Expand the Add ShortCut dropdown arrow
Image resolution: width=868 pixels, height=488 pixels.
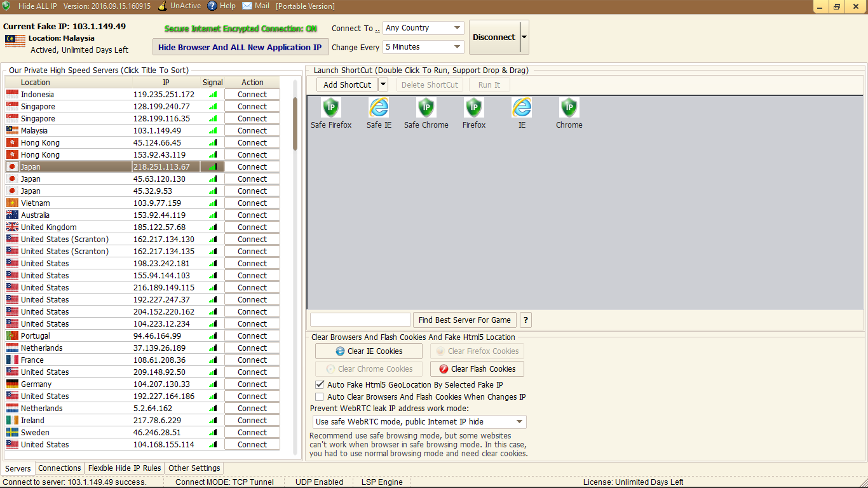click(x=383, y=85)
